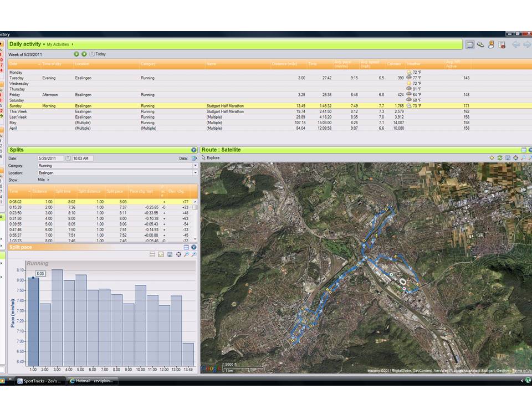Toggle chart stacked layout icon in Split pace toolbar
Image resolution: width=532 pixels, height=399 pixels.
(152, 254)
